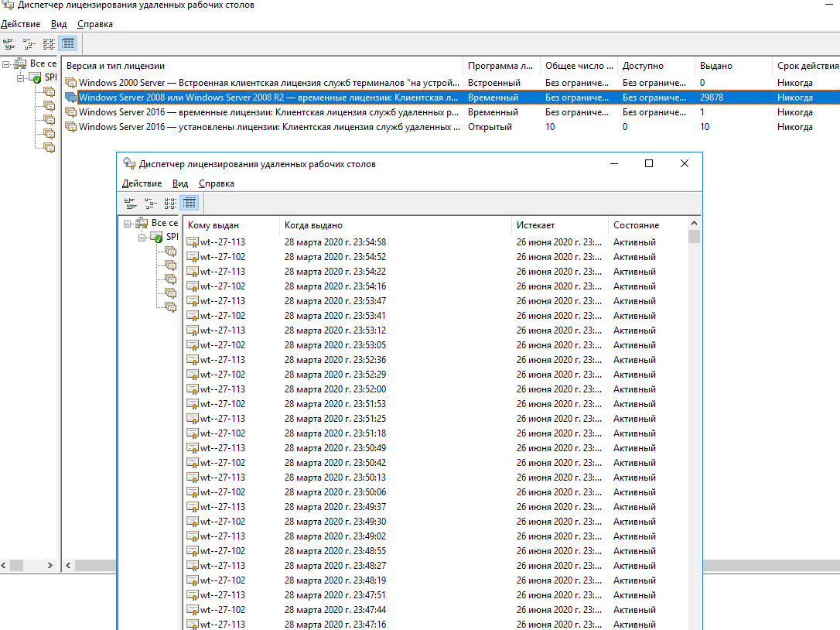Image resolution: width=840 pixels, height=630 pixels.
Task: Open the 'Вид' menu in front window
Action: [180, 183]
